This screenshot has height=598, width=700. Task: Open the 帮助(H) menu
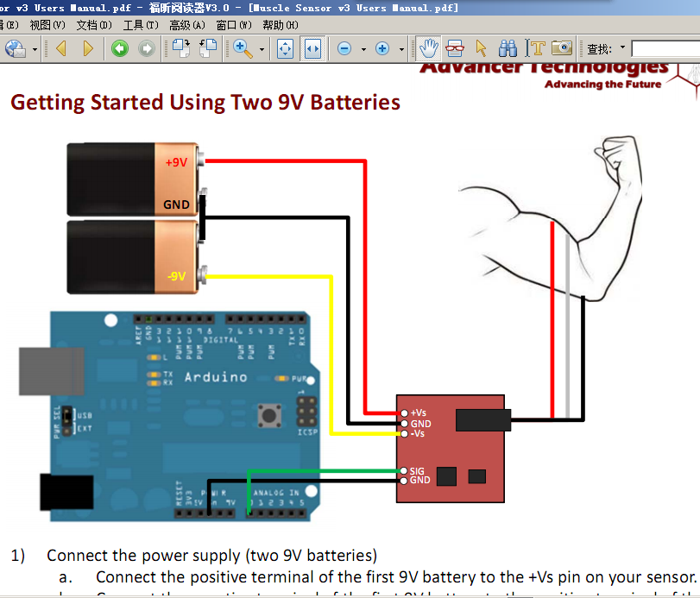click(x=281, y=25)
